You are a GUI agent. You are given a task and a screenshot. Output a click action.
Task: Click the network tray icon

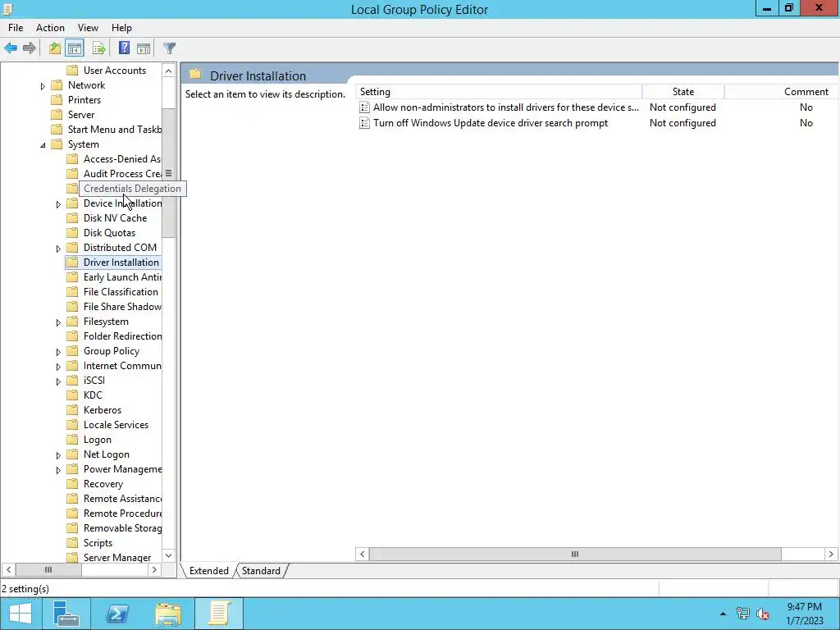tap(742, 614)
